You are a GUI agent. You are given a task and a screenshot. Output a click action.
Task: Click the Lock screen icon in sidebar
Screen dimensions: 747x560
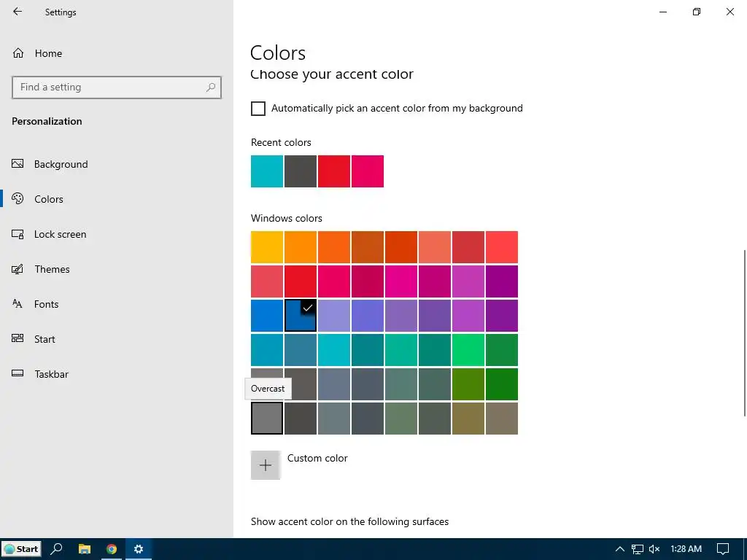(18, 234)
